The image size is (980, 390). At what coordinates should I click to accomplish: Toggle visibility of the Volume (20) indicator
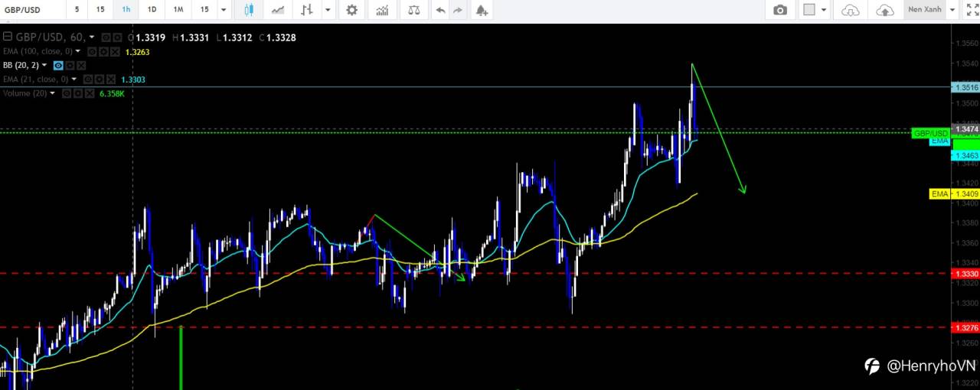67,93
